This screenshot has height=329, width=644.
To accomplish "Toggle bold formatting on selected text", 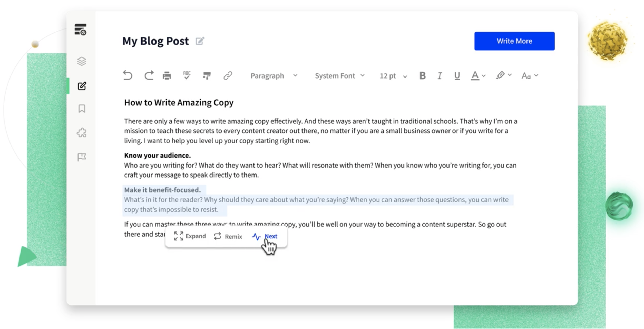I will (423, 75).
